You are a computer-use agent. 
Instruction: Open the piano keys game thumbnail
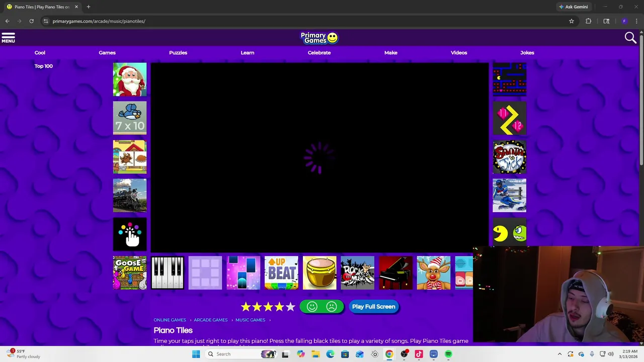168,273
